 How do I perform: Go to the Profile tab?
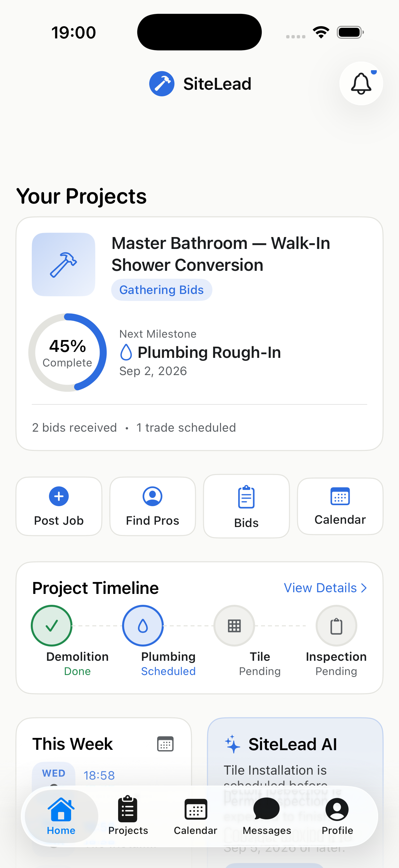[x=337, y=816]
